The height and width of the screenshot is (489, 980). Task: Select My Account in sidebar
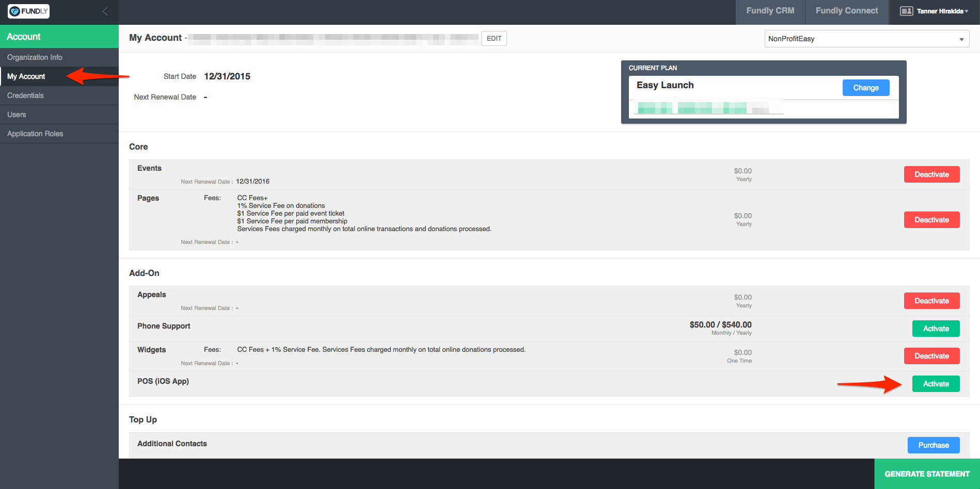59,76
